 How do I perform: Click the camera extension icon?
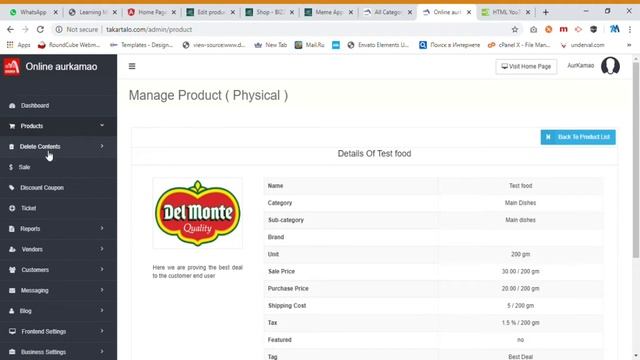click(533, 29)
